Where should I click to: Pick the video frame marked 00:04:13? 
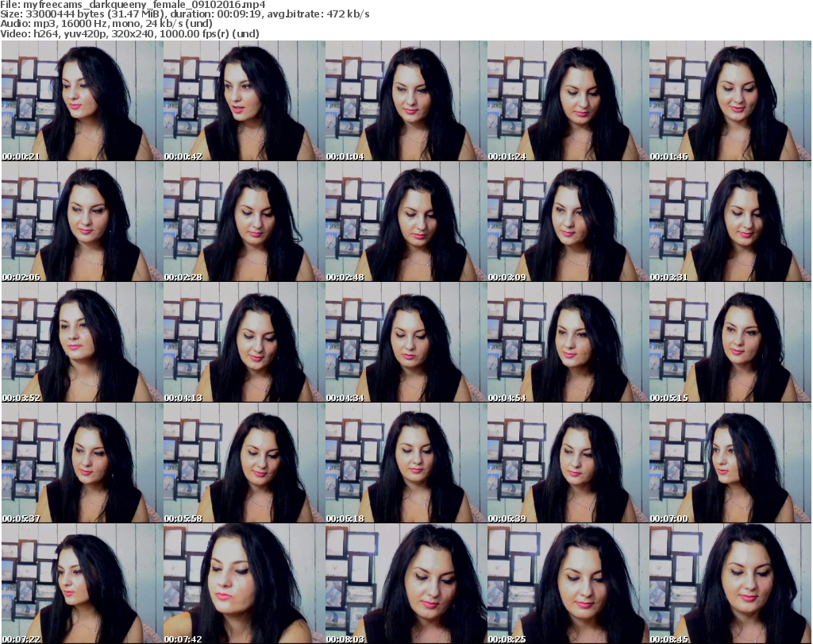click(x=245, y=342)
